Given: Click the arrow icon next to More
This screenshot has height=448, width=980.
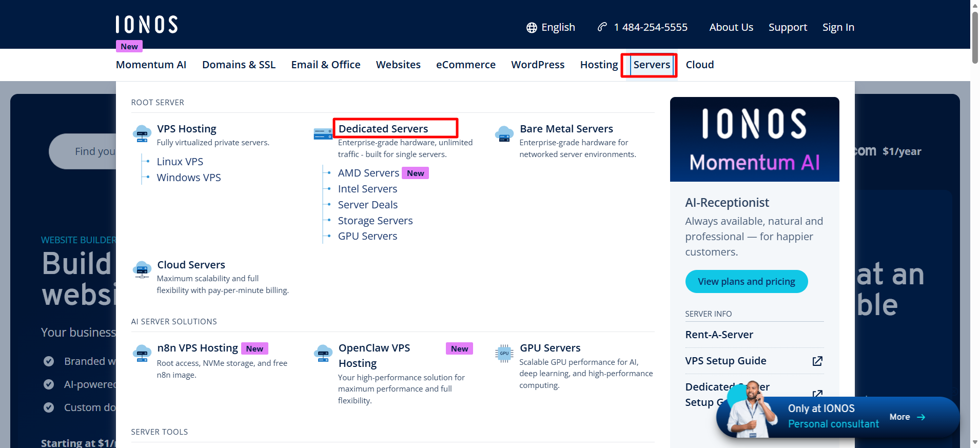Looking at the screenshot, I should 921,417.
